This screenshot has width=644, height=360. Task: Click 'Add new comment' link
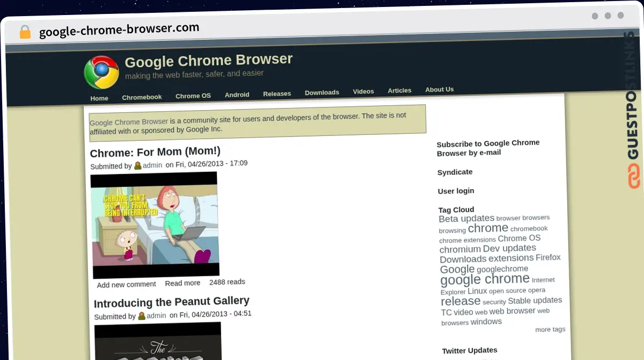126,284
